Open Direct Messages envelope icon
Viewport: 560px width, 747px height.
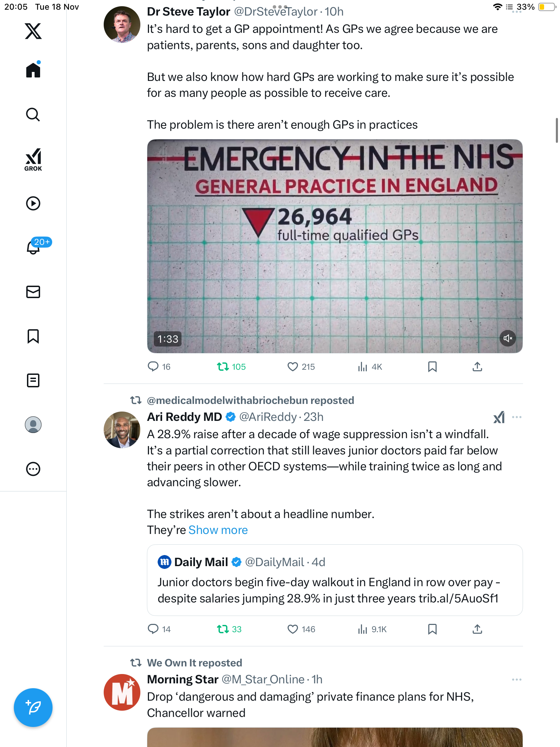33,292
